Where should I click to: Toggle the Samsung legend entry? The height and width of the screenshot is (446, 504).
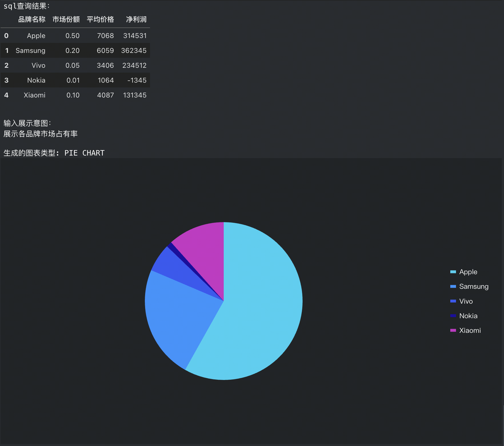pyautogui.click(x=469, y=286)
